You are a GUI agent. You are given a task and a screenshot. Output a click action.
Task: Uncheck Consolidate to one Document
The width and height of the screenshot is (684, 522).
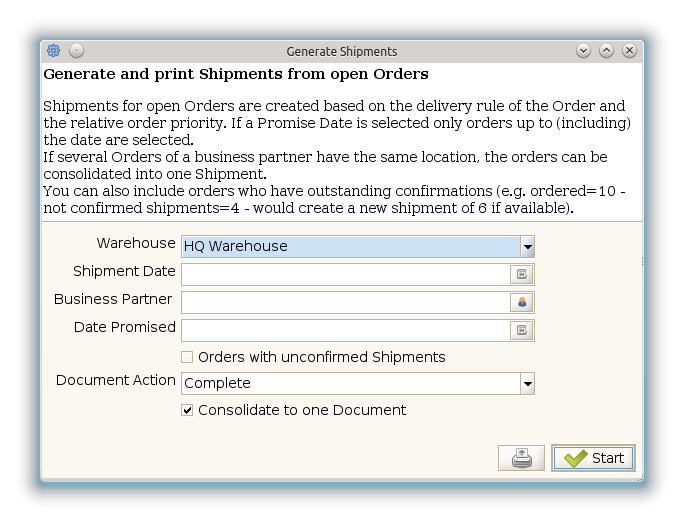pos(187,410)
